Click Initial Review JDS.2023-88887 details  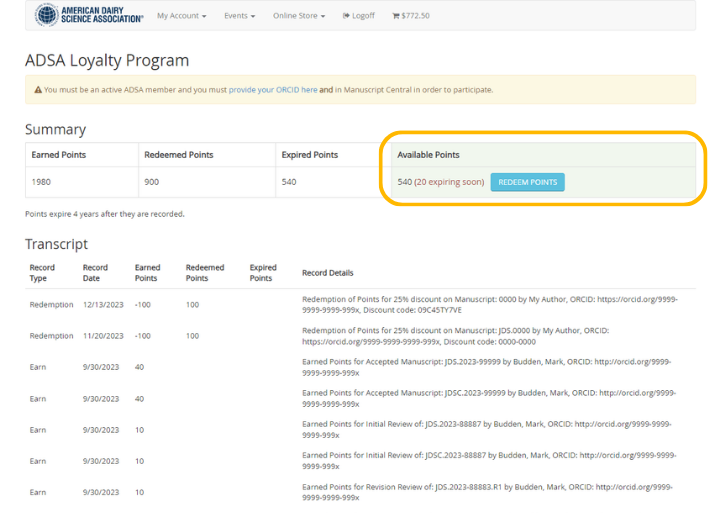coord(487,429)
